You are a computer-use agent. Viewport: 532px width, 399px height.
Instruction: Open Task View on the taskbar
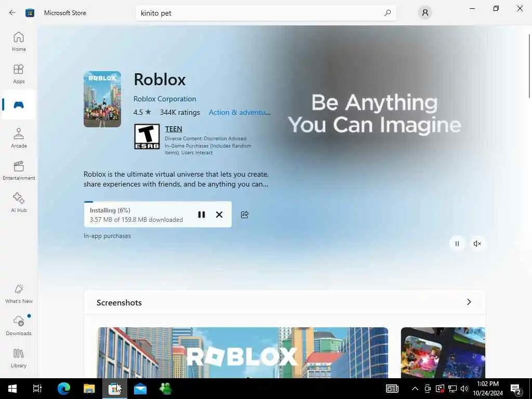37,389
